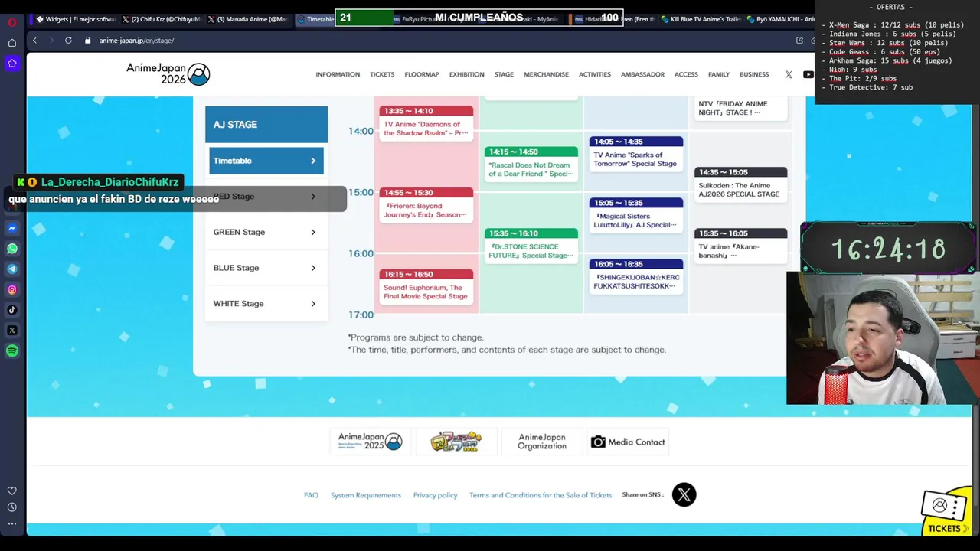
Task: Open Terms and Conditions for ticket sales
Action: coord(541,495)
